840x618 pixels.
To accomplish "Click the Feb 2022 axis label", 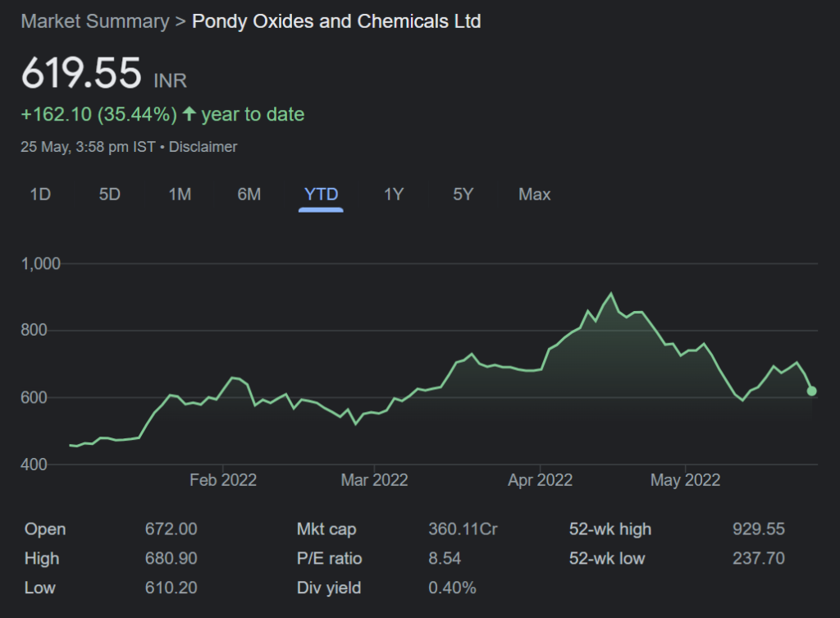I will tap(223, 480).
